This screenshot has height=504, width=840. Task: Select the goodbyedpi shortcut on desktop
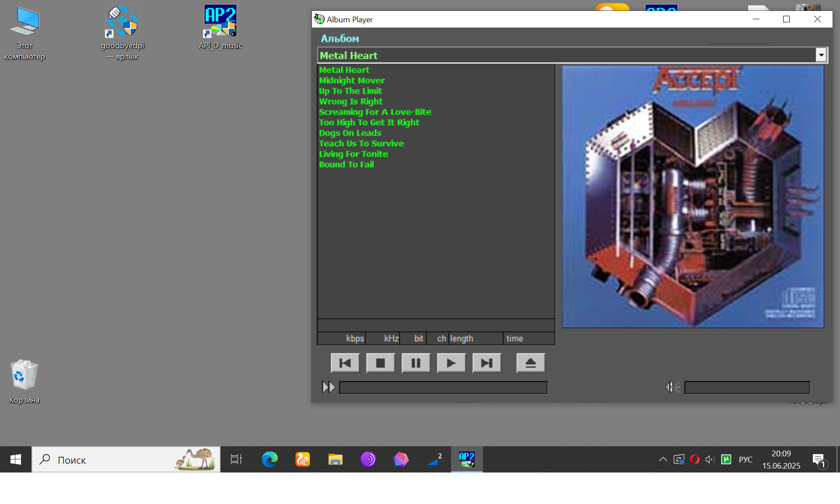122,33
